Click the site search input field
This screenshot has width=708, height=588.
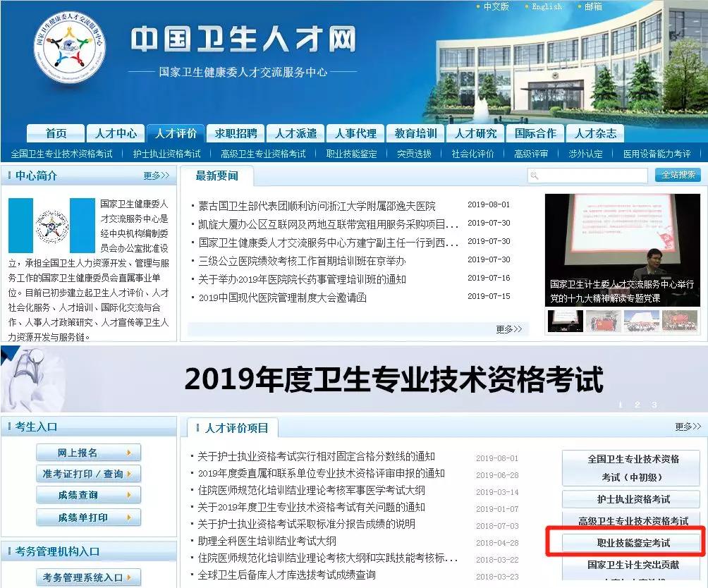click(587, 176)
